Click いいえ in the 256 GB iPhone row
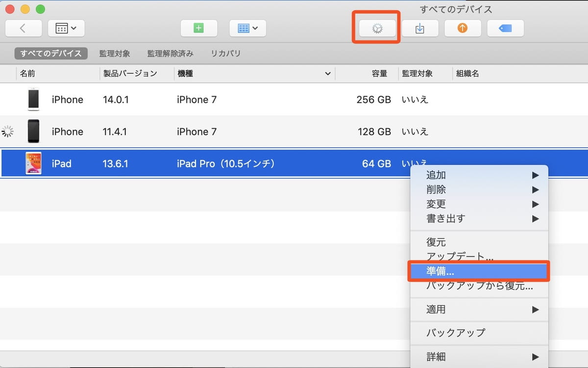Viewport: 588px width, 368px height. [x=415, y=100]
